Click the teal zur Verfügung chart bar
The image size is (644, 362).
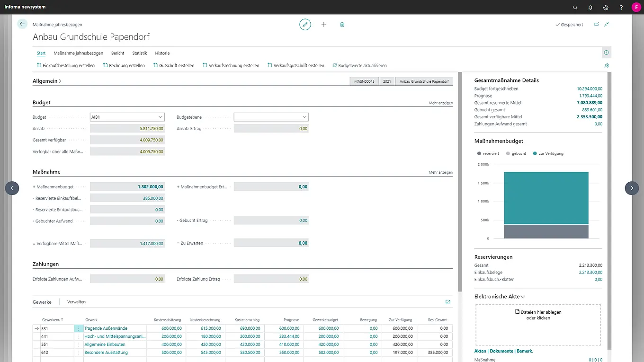click(546, 198)
